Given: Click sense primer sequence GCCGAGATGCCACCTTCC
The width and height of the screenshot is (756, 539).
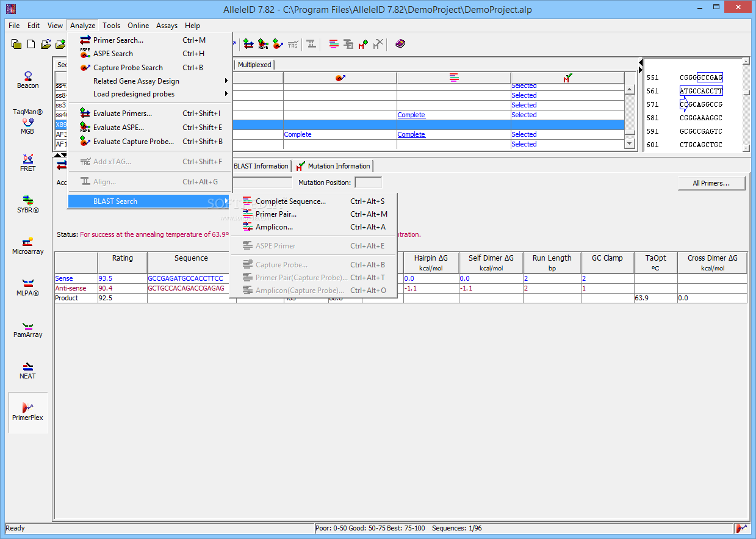Looking at the screenshot, I should point(185,278).
